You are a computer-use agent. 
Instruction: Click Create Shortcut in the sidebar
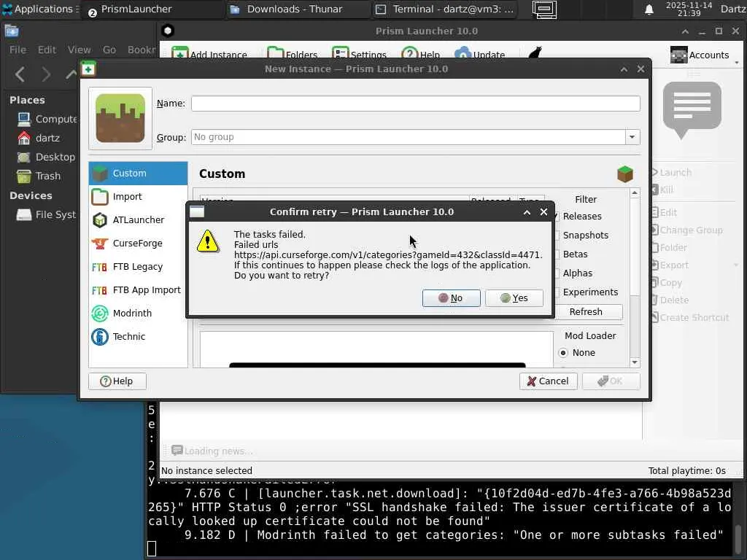click(x=690, y=318)
